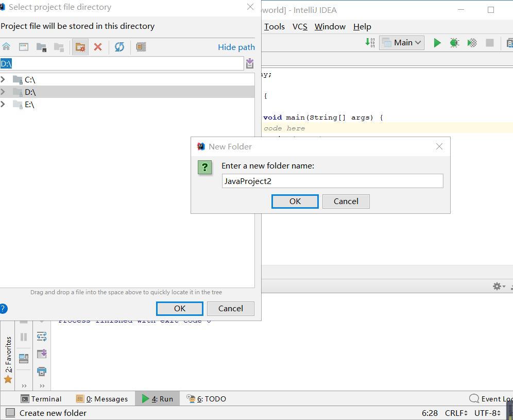
Task: Delete selected item with red X
Action: coord(98,47)
